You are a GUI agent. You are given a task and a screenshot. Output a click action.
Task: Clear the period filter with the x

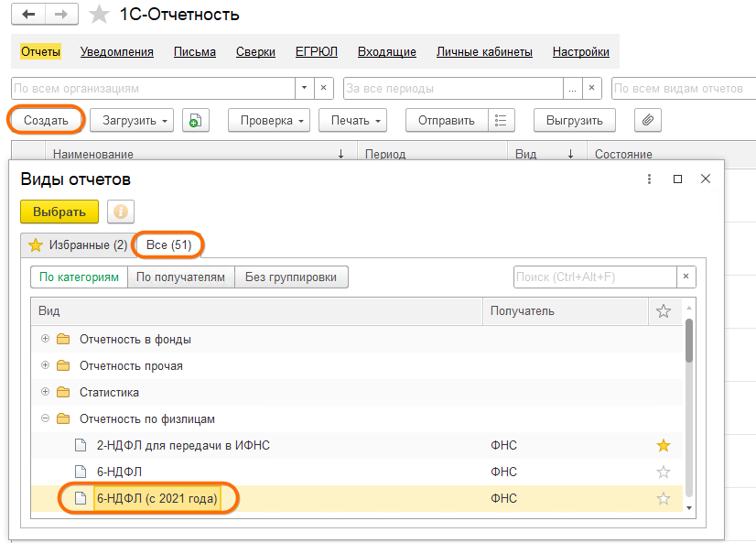(591, 88)
